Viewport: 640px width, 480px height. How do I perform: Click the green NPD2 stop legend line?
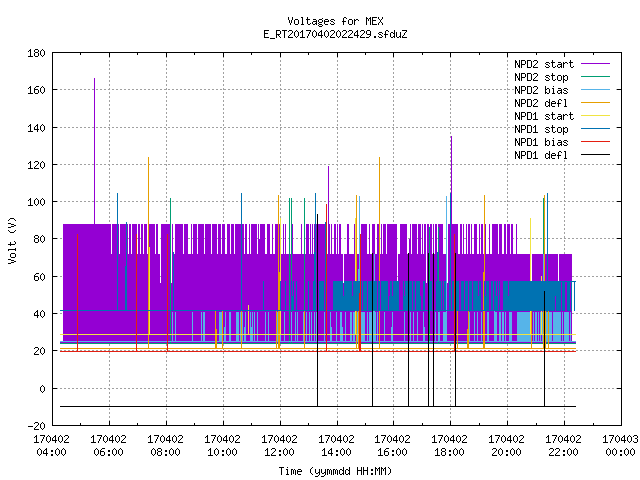tap(595, 77)
